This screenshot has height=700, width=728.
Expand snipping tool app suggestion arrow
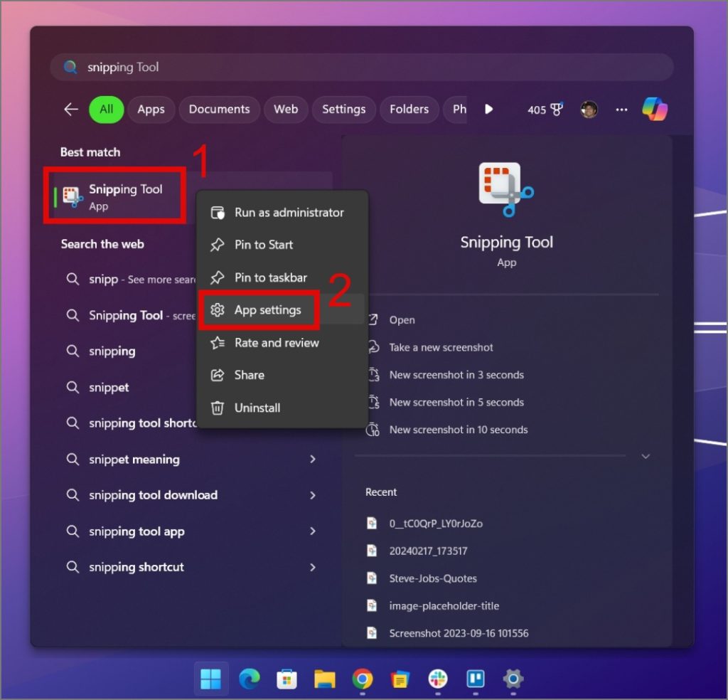(x=313, y=531)
